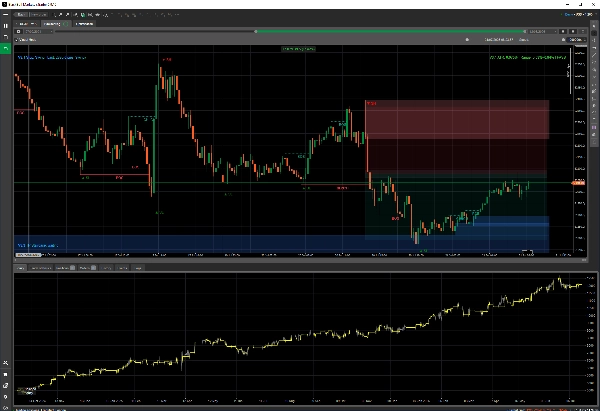Click the link icon at the left sidebar bottom
The width and height of the screenshot is (600, 411).
pos(5,408)
